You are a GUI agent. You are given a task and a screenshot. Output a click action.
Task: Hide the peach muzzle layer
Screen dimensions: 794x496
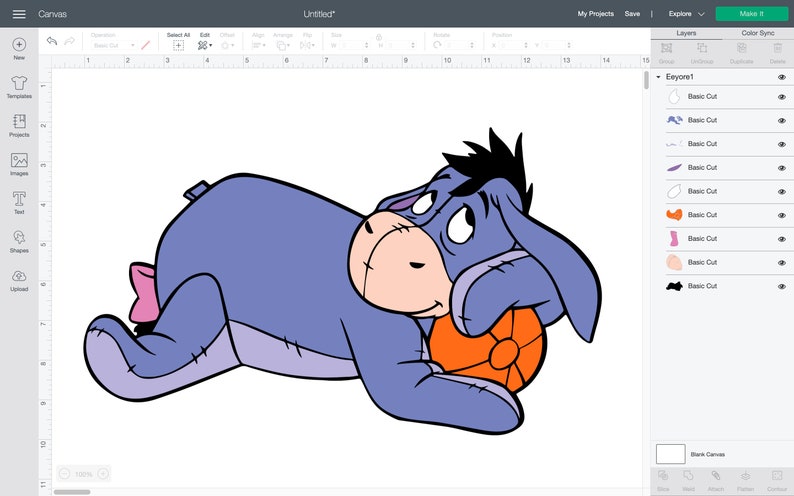coord(782,263)
